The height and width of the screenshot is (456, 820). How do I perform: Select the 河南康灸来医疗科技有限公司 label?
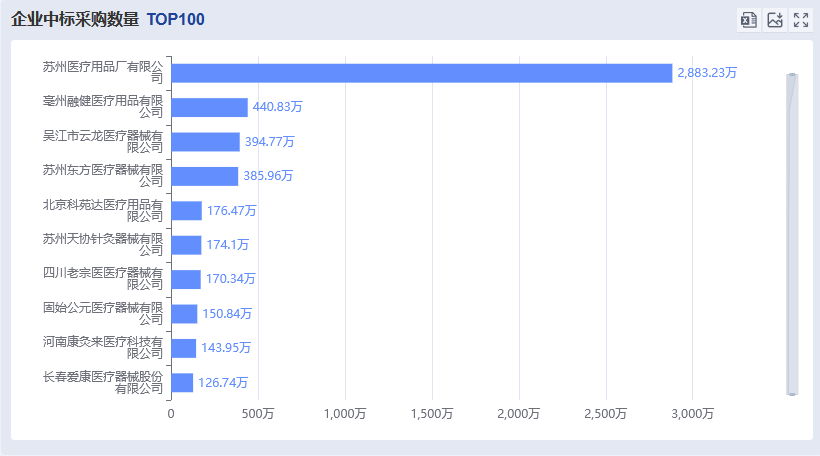tap(102, 347)
